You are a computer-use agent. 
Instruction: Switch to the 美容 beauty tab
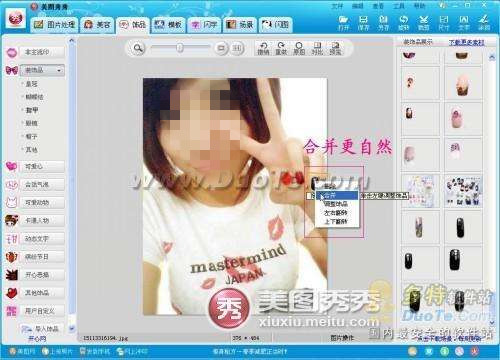click(x=97, y=25)
